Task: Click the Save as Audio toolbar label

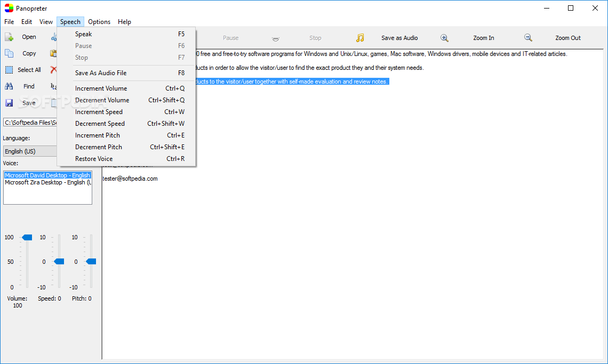Action: pyautogui.click(x=399, y=38)
